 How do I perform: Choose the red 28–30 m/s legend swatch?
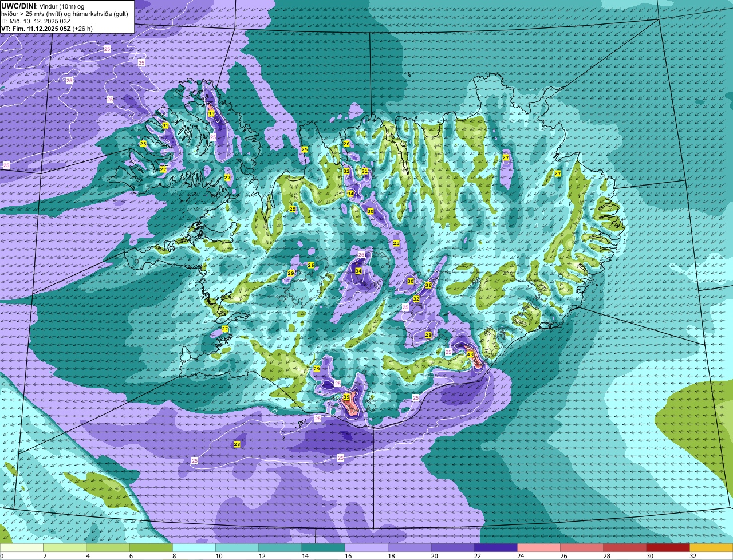coord(625,547)
